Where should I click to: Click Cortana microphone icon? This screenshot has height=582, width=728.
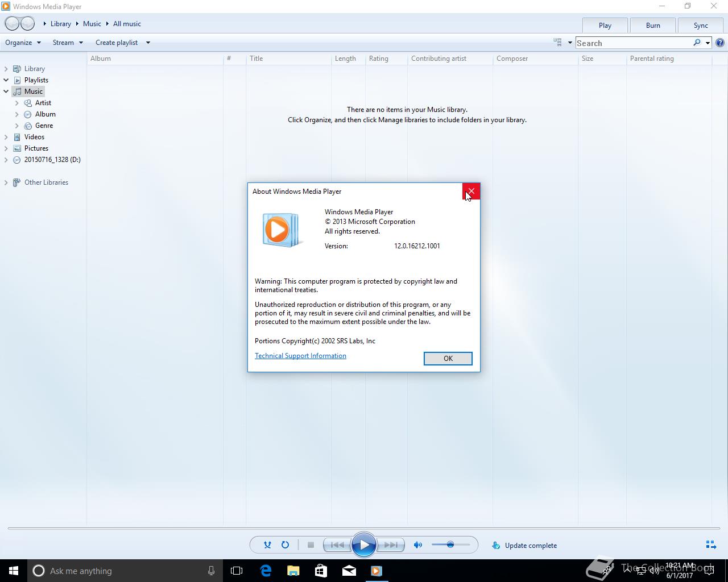pos(211,571)
